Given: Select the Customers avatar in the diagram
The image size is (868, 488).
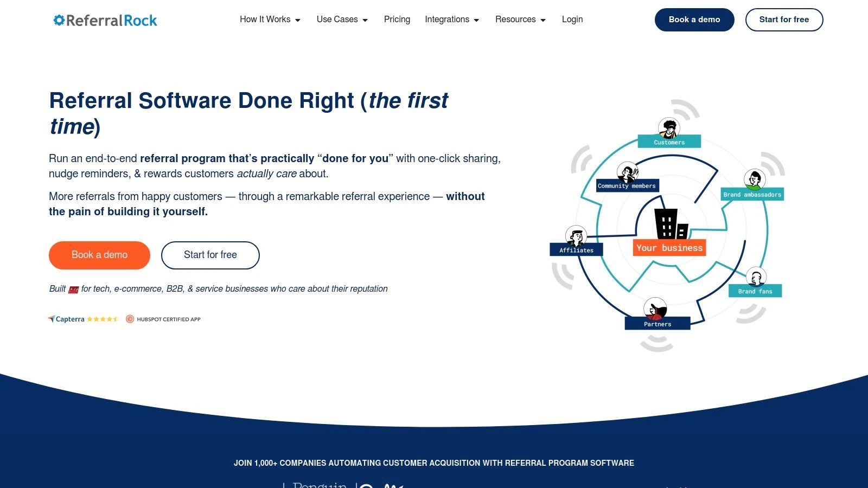Looking at the screenshot, I should (x=668, y=128).
